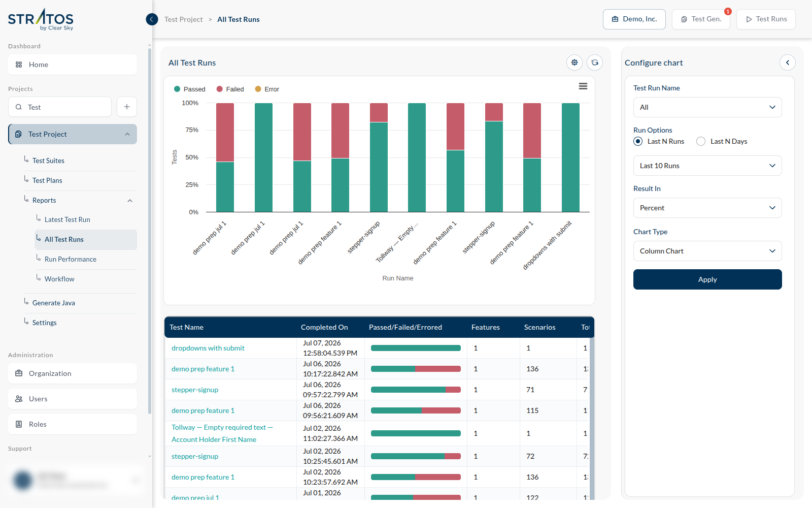Screen dimensions: 812x508
Task: Click the Organization briefcase icon
Action: coord(19,373)
